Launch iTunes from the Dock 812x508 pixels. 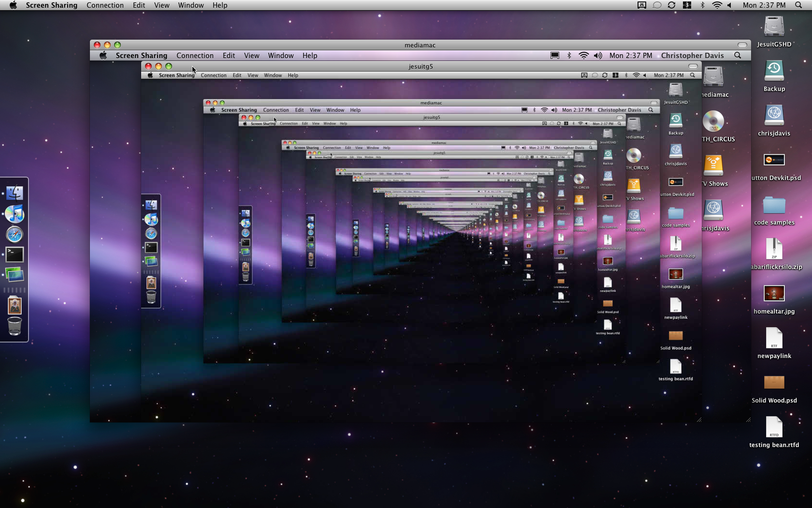click(14, 214)
